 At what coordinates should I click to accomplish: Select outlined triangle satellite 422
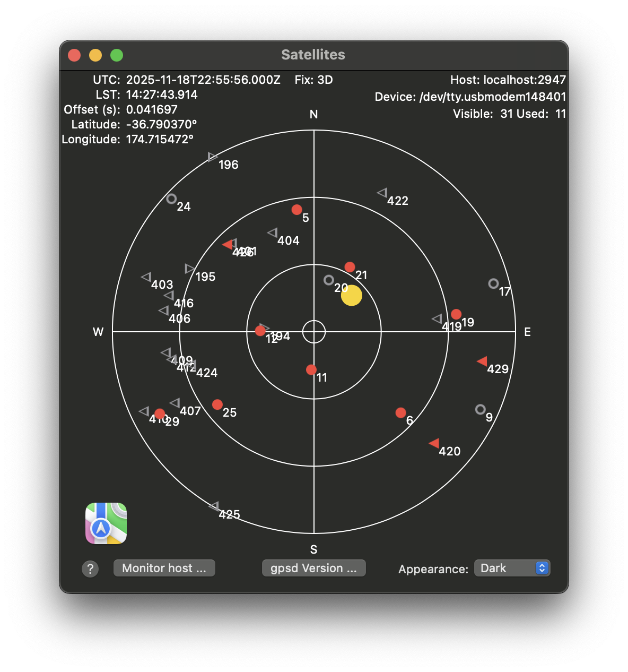click(x=382, y=193)
